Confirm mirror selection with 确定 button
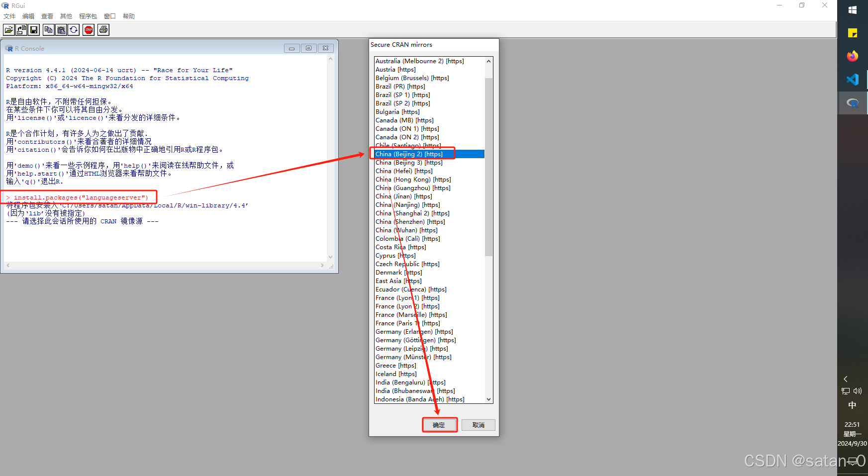This screenshot has height=476, width=868. tap(439, 425)
